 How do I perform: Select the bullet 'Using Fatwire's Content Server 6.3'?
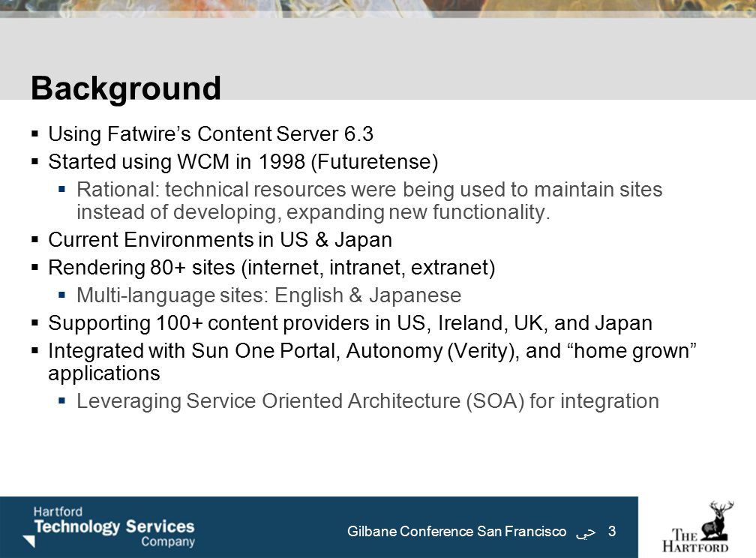point(211,134)
